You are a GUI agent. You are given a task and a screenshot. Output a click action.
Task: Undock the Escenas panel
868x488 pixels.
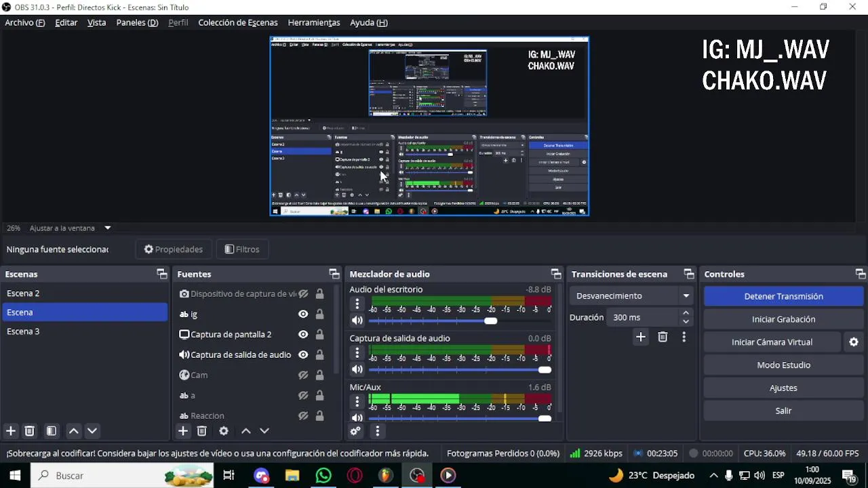161,274
